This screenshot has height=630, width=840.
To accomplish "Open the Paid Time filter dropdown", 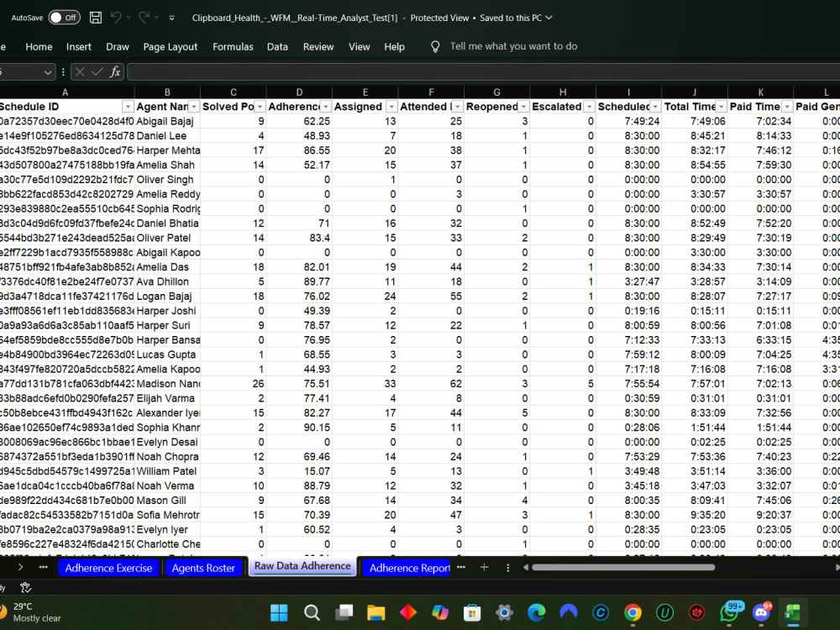I will pyautogui.click(x=787, y=107).
